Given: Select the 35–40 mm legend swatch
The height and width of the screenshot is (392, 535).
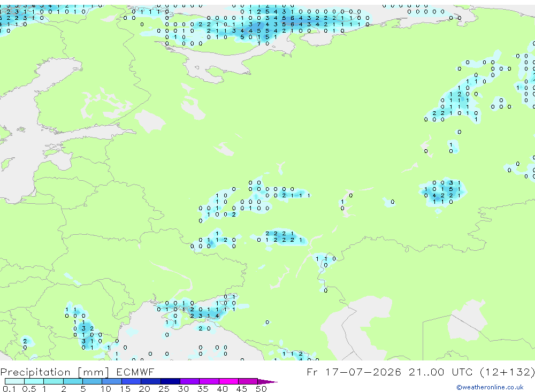Looking at the screenshot, I should point(209,381).
